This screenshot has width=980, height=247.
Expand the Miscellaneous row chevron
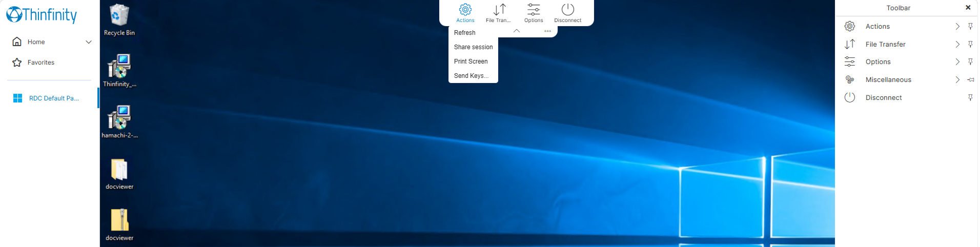(x=957, y=79)
